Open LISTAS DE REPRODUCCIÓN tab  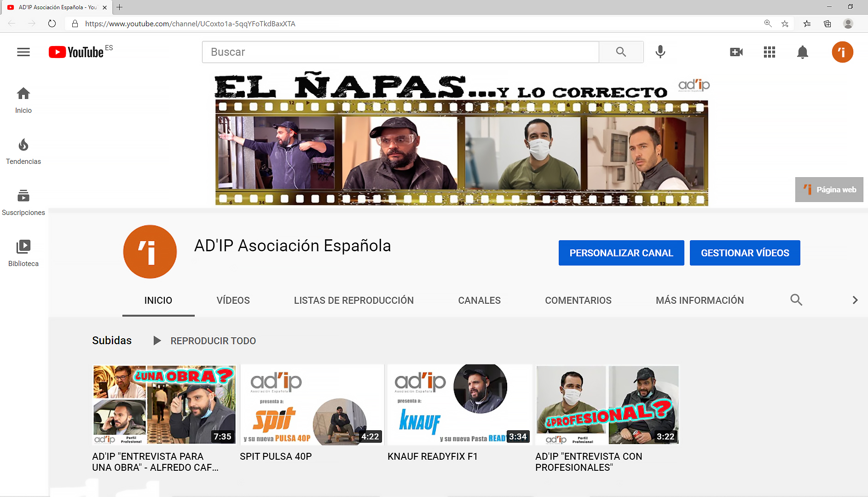354,300
